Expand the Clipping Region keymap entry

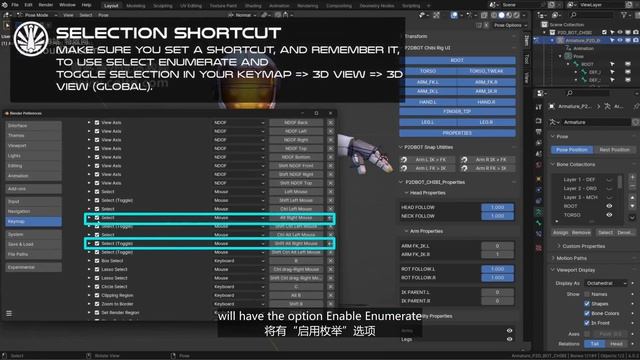click(89, 295)
